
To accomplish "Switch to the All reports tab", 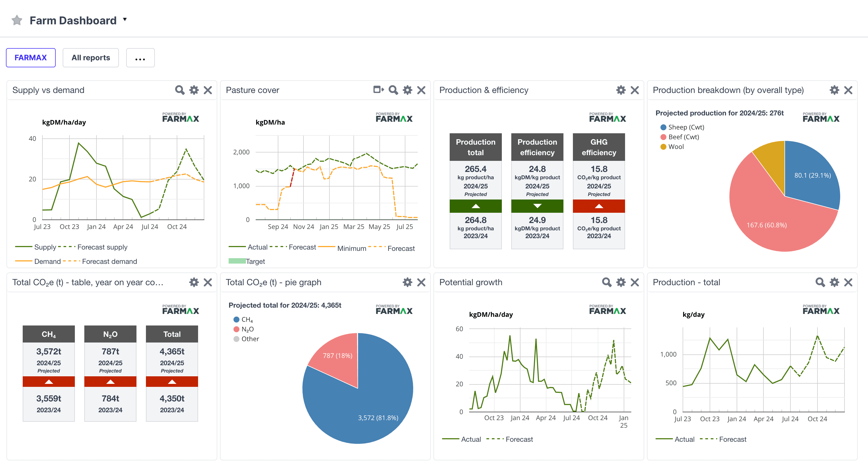I will click(x=91, y=58).
